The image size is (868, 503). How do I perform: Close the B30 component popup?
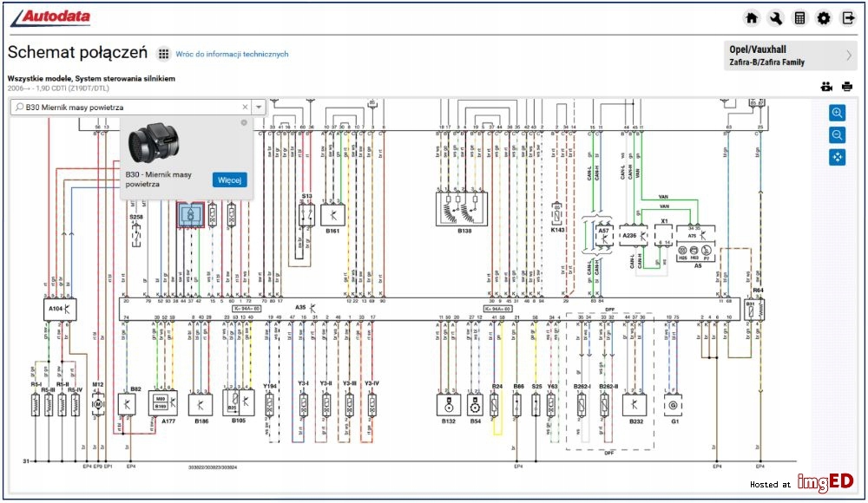click(x=244, y=122)
